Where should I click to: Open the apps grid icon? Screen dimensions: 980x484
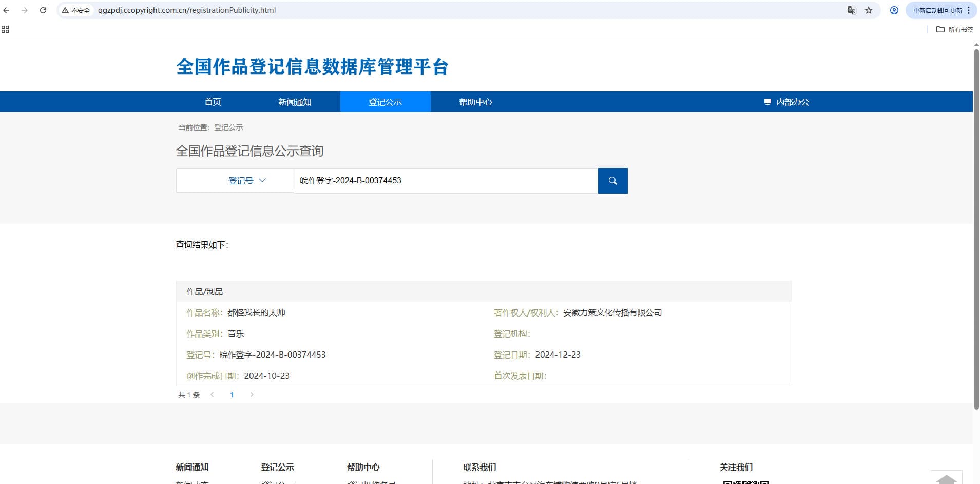coord(5,29)
